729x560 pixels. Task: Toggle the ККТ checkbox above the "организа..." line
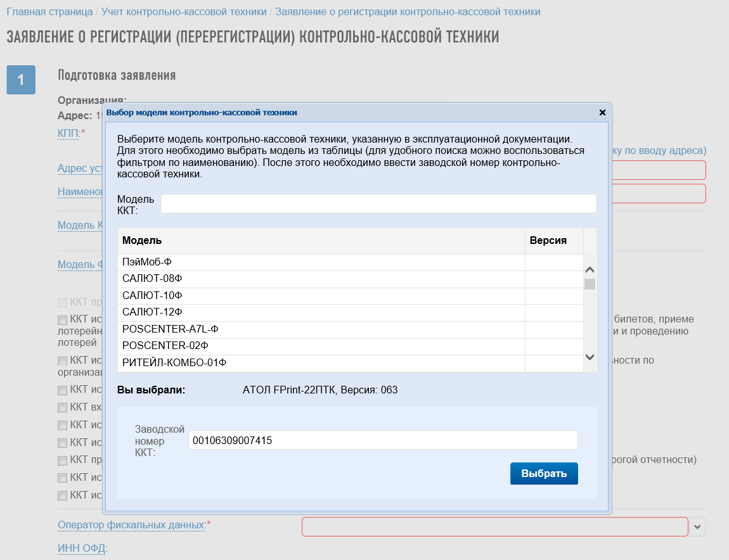62,361
